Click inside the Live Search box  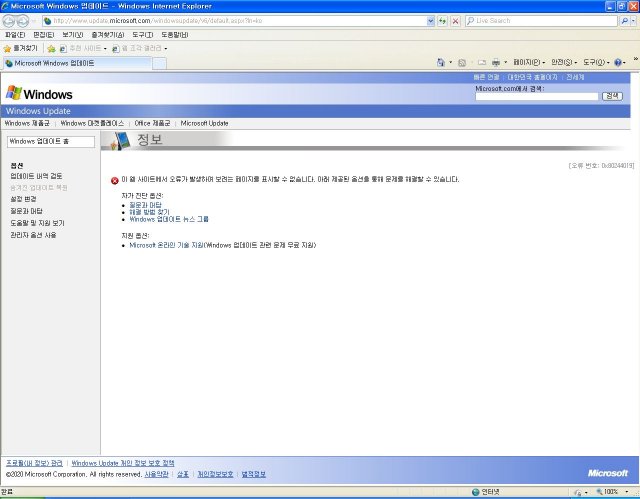pyautogui.click(x=541, y=21)
